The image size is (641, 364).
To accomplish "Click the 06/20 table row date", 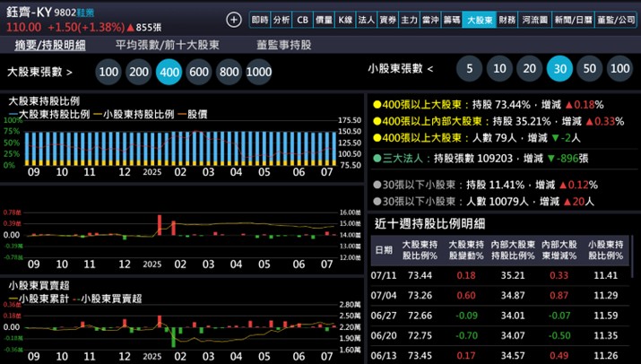I will click(x=384, y=335).
